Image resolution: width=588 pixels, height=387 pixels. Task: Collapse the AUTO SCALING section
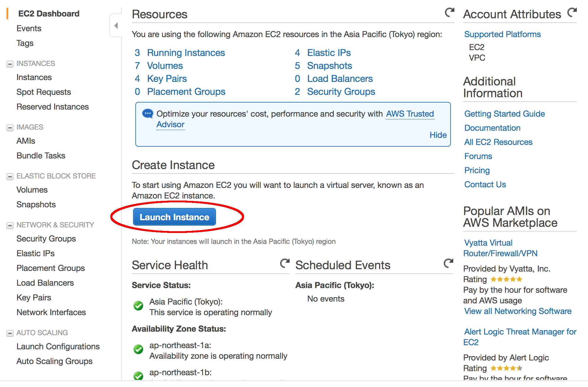(x=10, y=333)
